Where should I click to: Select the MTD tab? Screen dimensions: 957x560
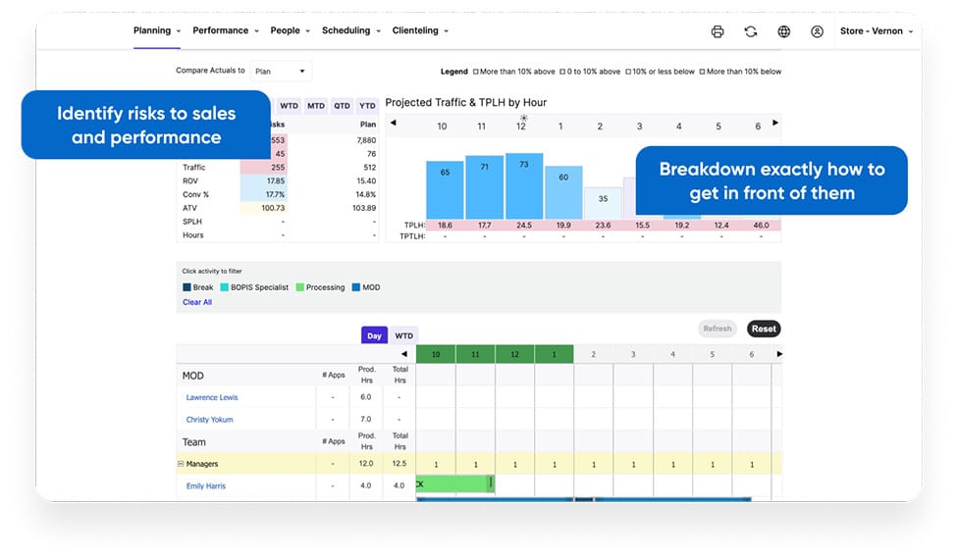pyautogui.click(x=315, y=106)
